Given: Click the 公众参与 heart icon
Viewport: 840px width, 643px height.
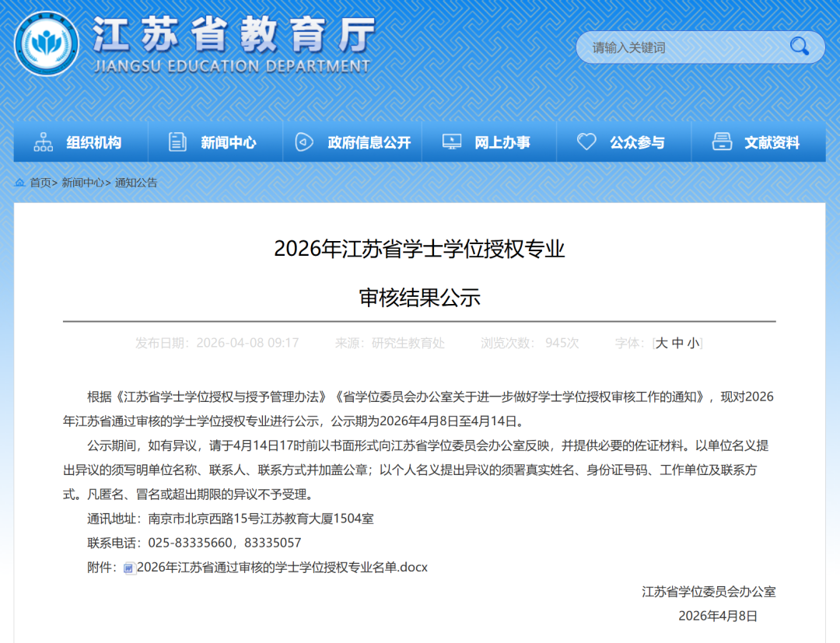Looking at the screenshot, I should point(586,142).
